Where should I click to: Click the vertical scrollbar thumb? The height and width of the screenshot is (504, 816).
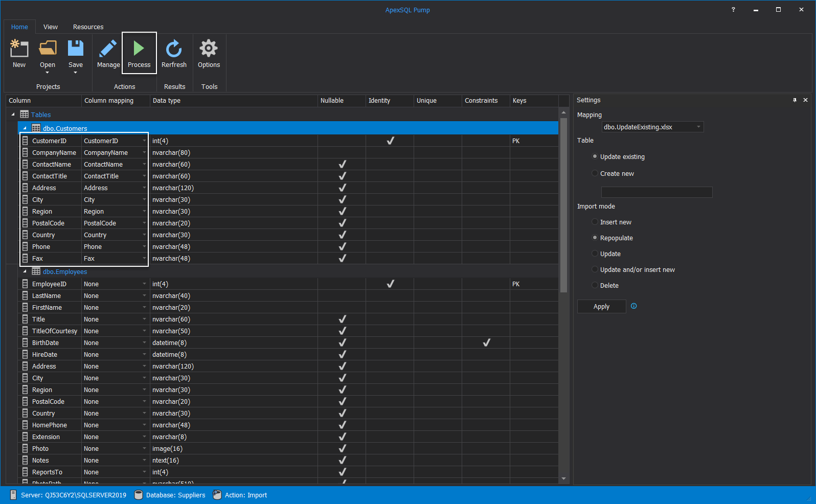(563, 205)
